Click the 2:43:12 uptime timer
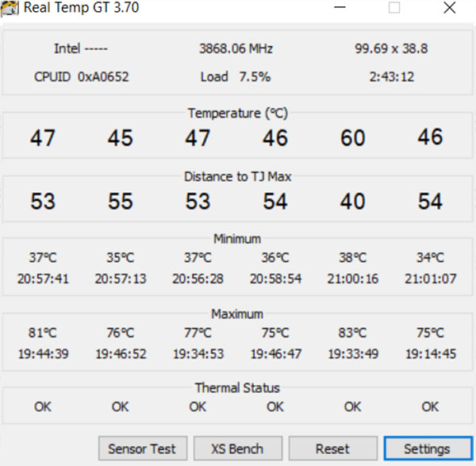The height and width of the screenshot is (466, 476). click(x=391, y=77)
